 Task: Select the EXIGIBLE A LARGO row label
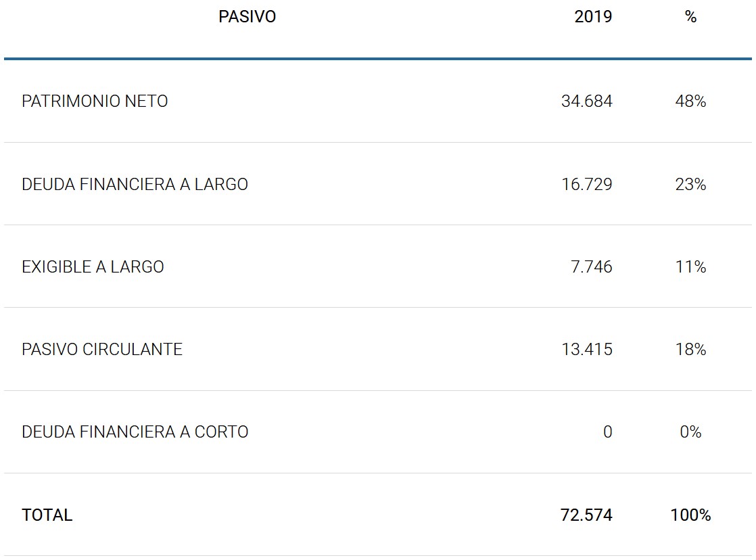pyautogui.click(x=93, y=266)
